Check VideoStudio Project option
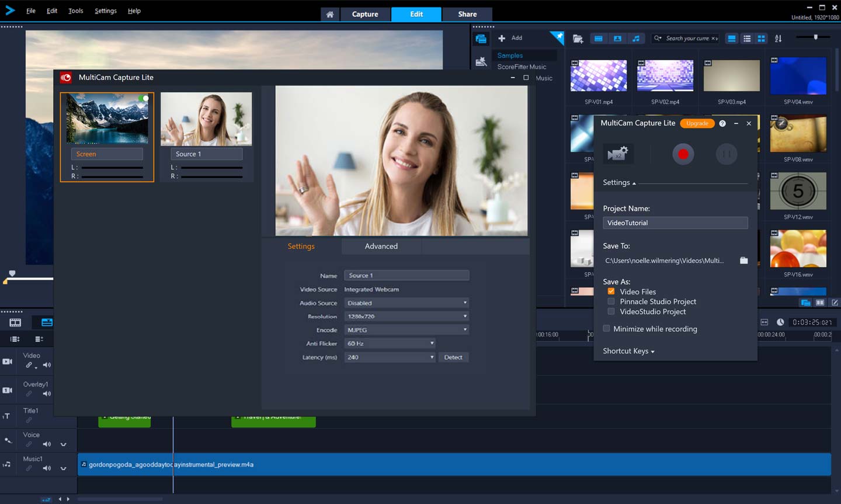The image size is (841, 504). tap(611, 311)
